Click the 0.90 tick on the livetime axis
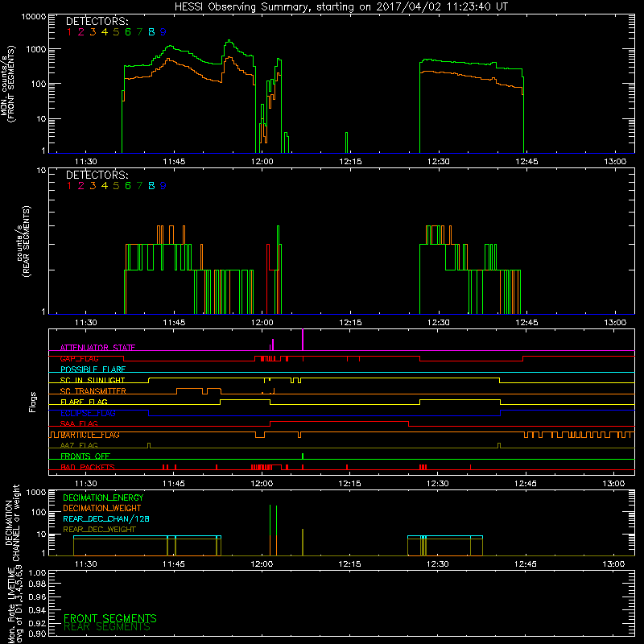This screenshot has width=644, height=644. coord(37,634)
